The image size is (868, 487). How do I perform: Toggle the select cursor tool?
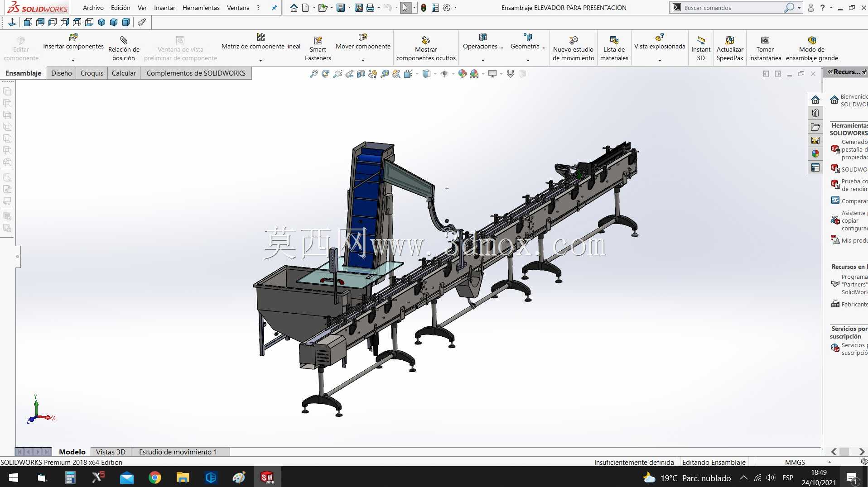point(405,8)
